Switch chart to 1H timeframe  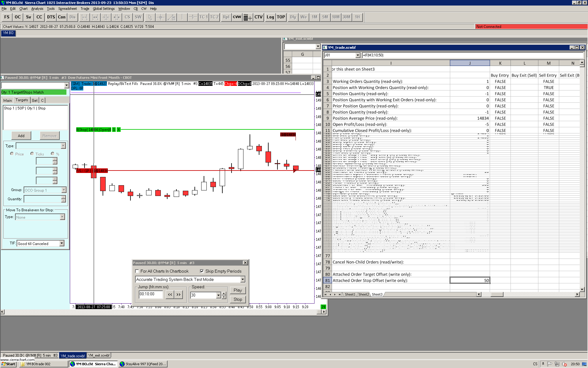click(357, 17)
